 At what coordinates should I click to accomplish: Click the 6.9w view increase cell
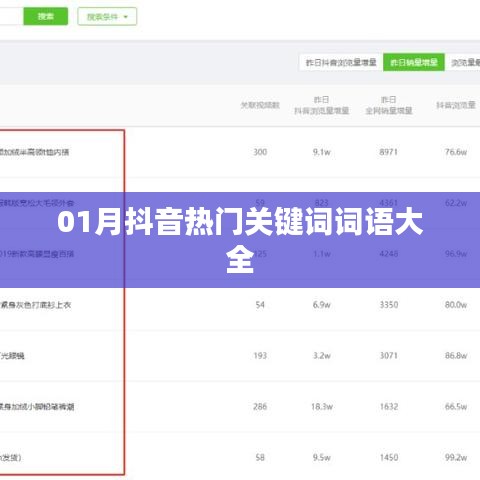tap(322, 305)
